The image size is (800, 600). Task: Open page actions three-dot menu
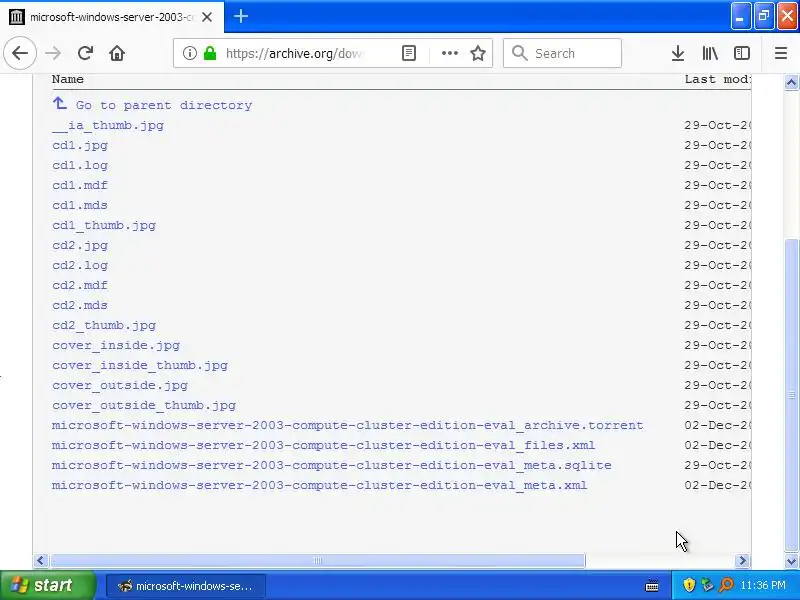[449, 53]
